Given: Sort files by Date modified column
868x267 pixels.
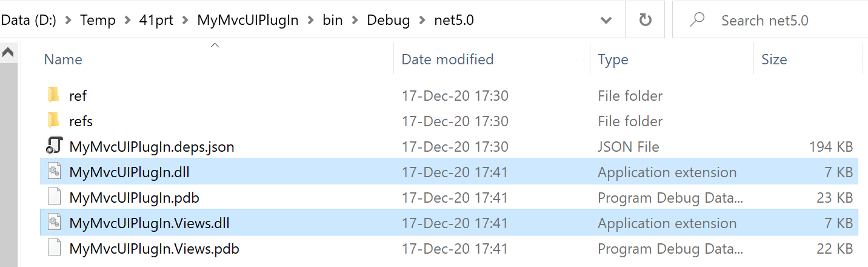Looking at the screenshot, I should 447,59.
